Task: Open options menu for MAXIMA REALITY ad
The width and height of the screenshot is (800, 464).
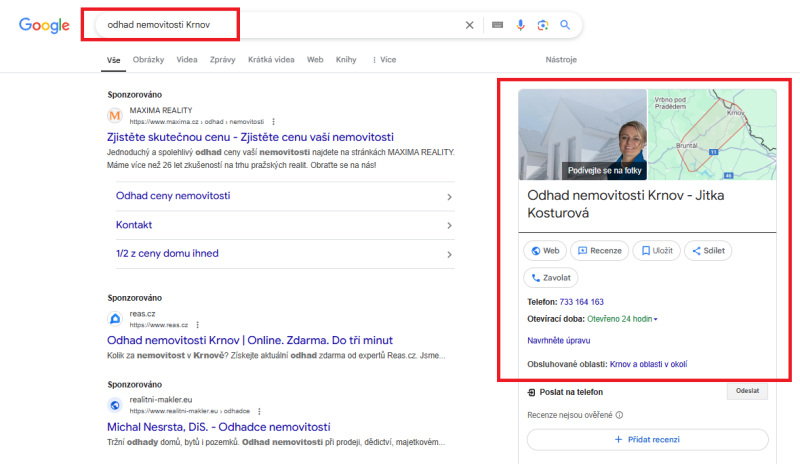Action: [273, 121]
